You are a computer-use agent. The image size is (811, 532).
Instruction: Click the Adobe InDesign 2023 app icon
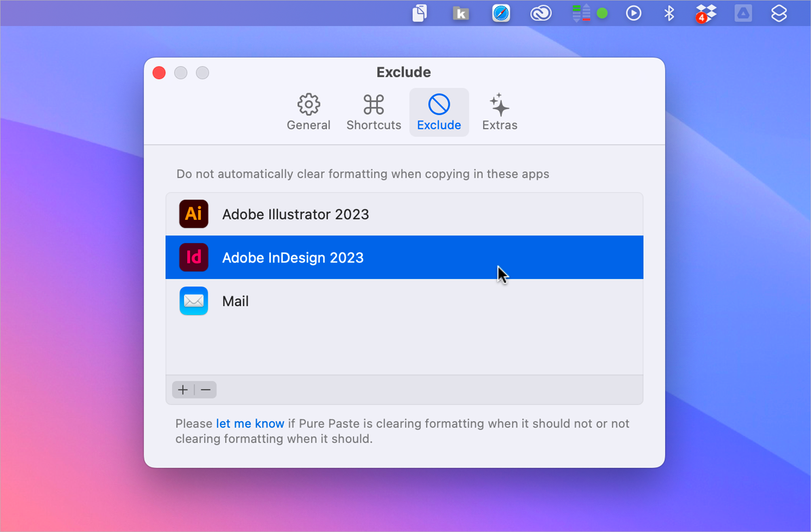[x=193, y=258]
